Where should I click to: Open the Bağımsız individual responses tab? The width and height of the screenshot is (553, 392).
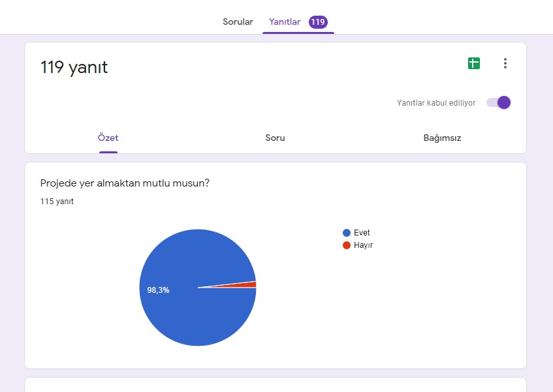click(x=442, y=138)
